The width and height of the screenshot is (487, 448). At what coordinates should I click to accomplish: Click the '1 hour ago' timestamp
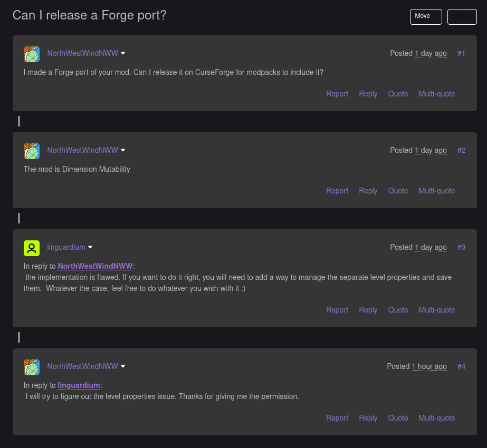[x=429, y=366]
